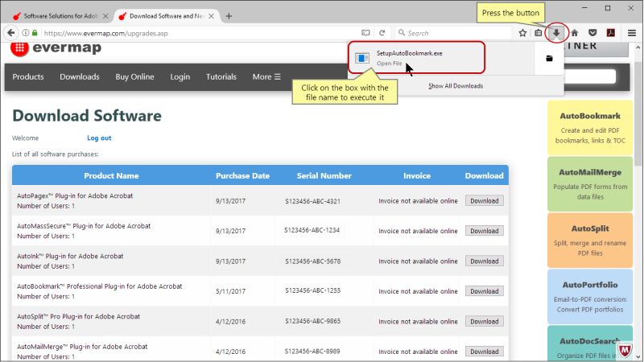The height and width of the screenshot is (362, 644).
Task: Click the Product Name column header
Action: click(111, 175)
